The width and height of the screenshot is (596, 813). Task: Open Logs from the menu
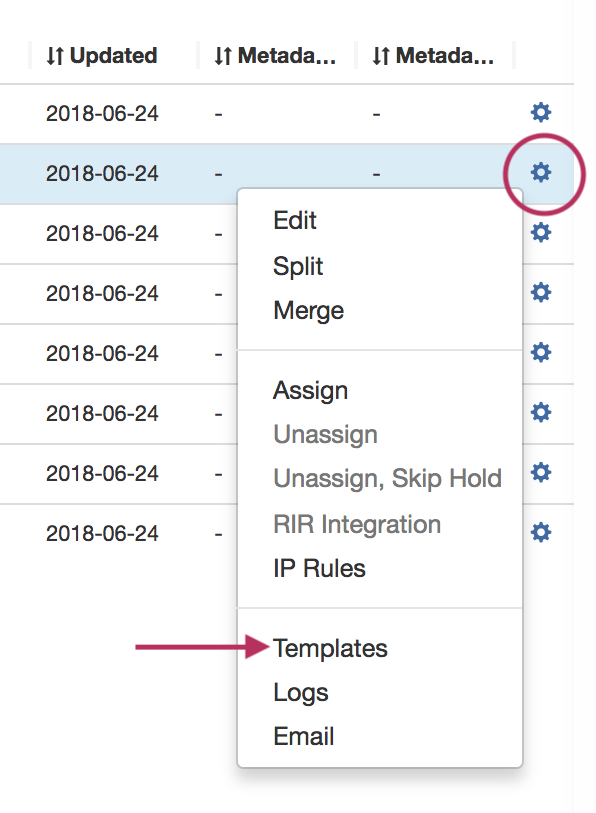pyautogui.click(x=301, y=693)
